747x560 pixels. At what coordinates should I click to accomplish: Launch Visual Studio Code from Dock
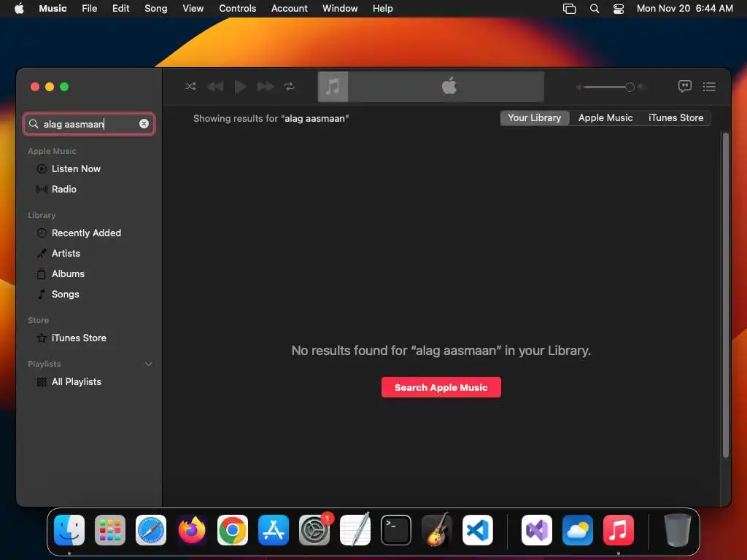point(478,530)
